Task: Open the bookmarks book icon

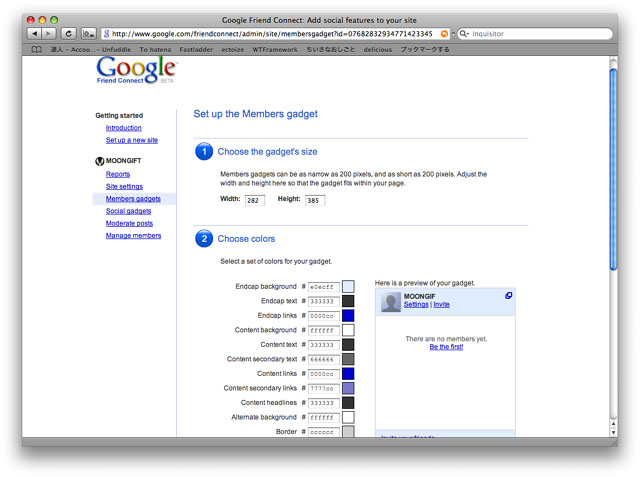Action: coord(36,49)
